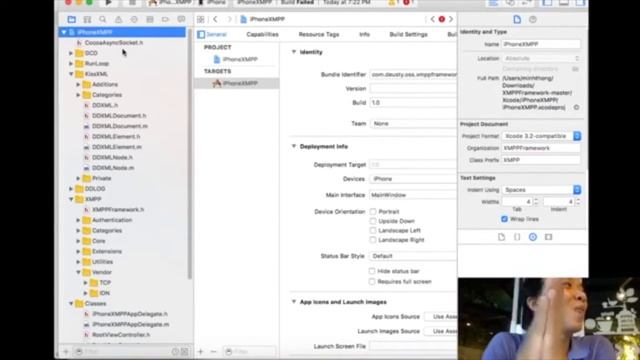Click the remove target minus button
Screen dimensions: 640x360
[x=213, y=351]
